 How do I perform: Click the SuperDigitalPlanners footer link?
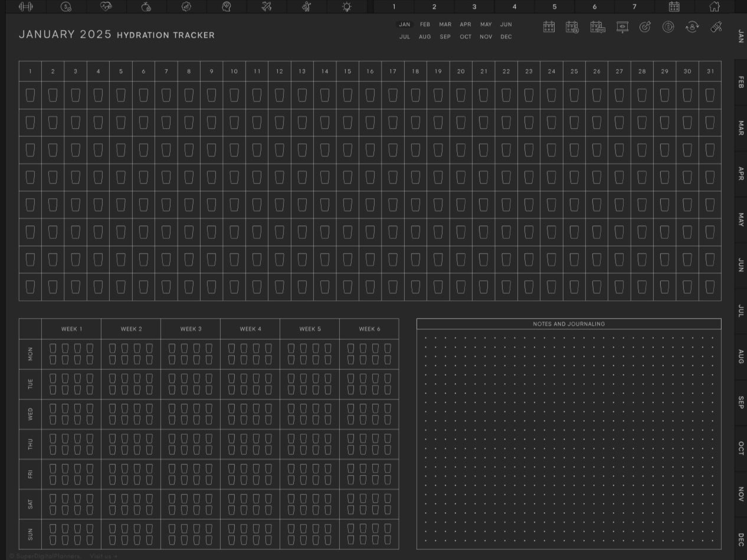pyautogui.click(x=44, y=556)
